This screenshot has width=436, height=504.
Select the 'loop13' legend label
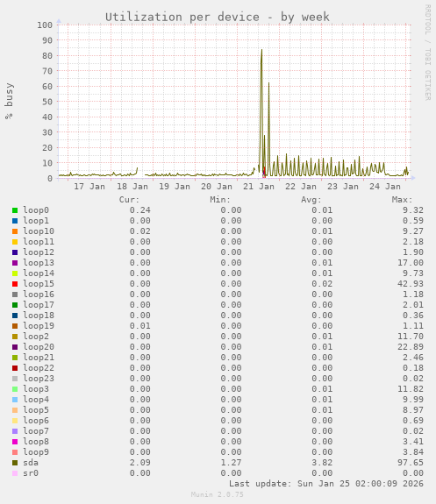(39, 263)
